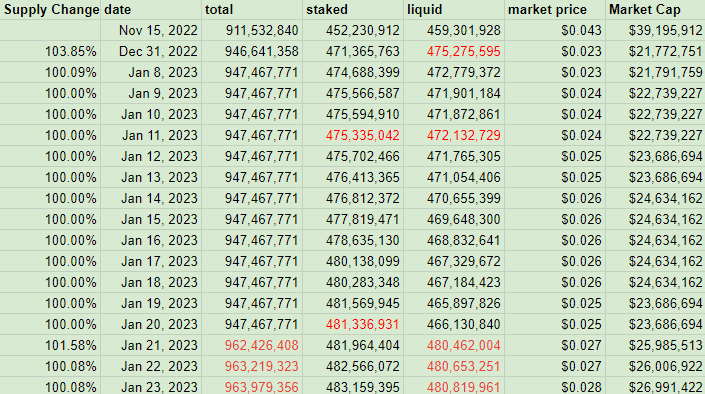Viewport: 705px width, 394px height.
Task: Select the 'Supply Change' column header
Action: coord(50,9)
